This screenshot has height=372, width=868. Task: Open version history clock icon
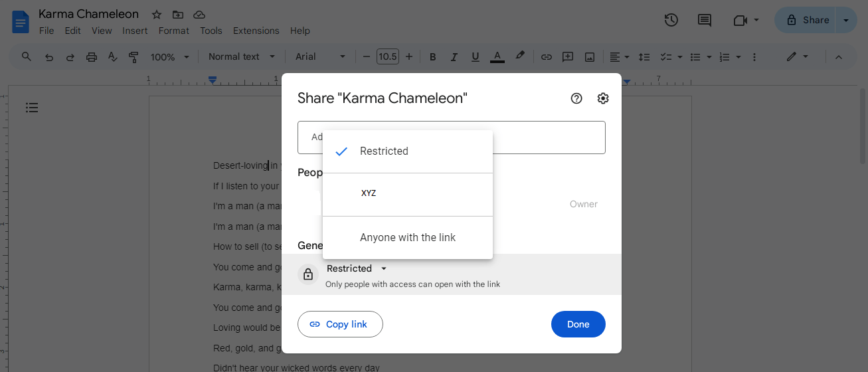[671, 20]
